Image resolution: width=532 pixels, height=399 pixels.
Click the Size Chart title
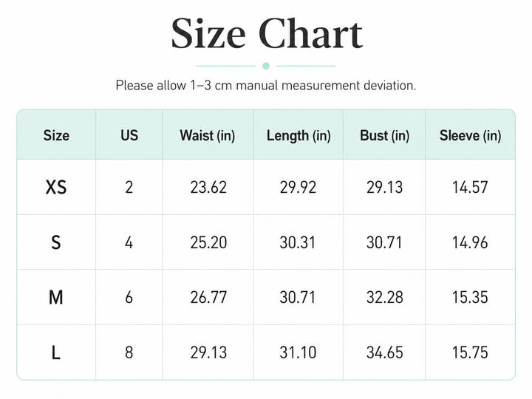(267, 33)
